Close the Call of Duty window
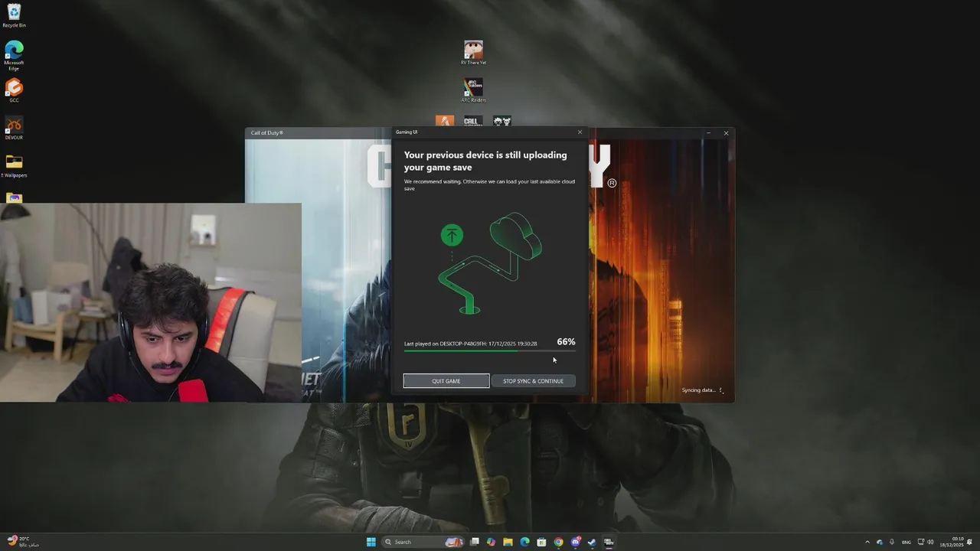The width and height of the screenshot is (980, 551). click(x=726, y=133)
